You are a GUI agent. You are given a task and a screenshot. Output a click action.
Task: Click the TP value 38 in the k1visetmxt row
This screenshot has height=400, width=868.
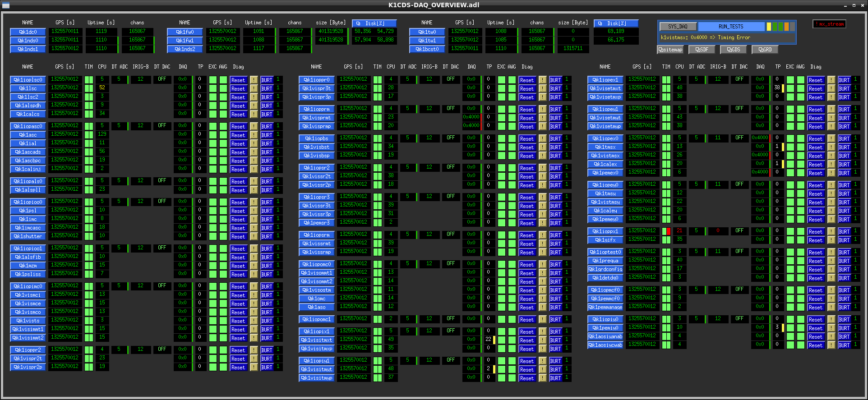point(777,88)
